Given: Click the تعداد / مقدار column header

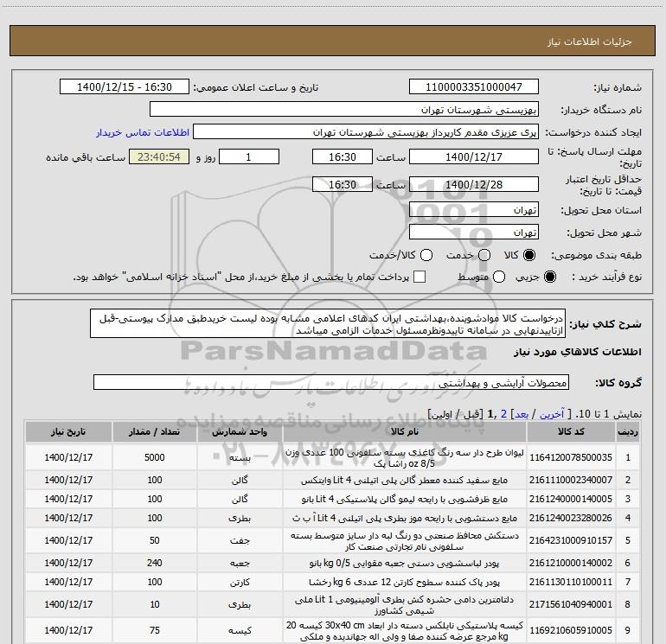Looking at the screenshot, I should pyautogui.click(x=154, y=431).
